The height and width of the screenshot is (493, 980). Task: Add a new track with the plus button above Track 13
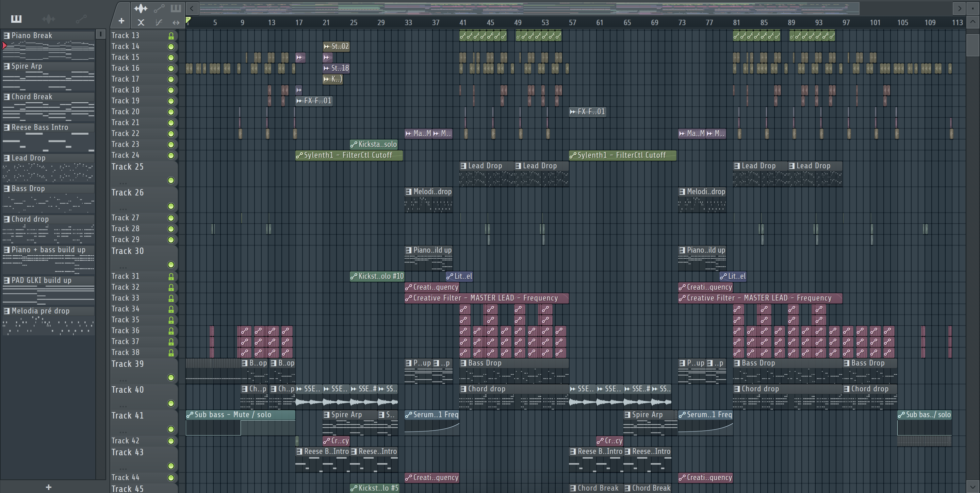tap(121, 21)
